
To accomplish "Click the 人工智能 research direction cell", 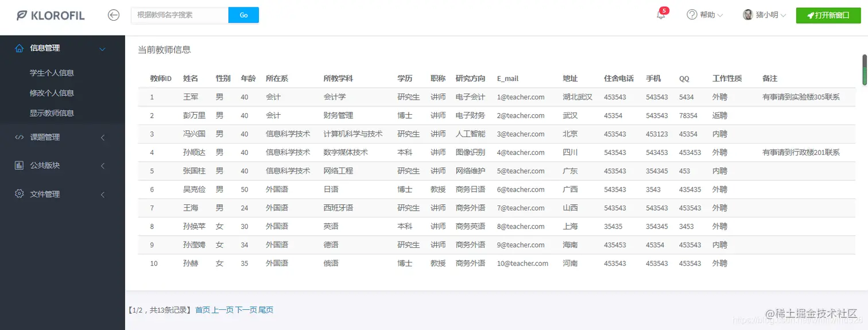I will (470, 134).
